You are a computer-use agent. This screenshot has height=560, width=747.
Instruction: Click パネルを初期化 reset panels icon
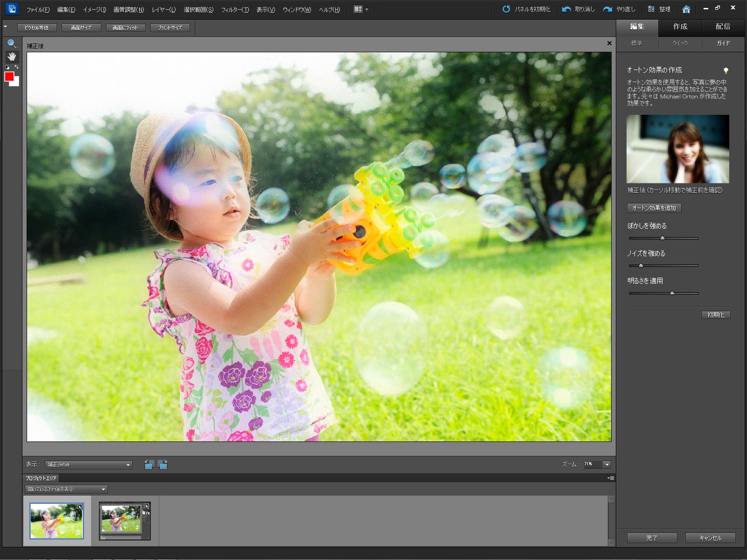coord(506,9)
